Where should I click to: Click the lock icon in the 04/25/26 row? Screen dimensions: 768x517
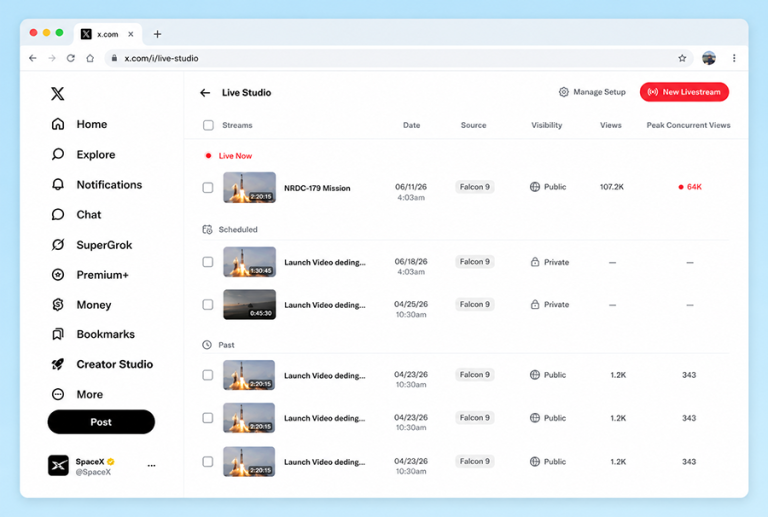(535, 305)
